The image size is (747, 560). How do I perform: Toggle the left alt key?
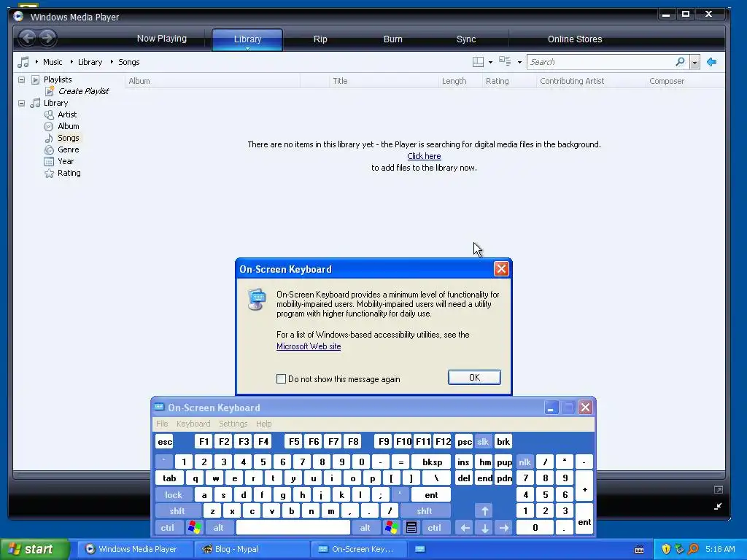pos(218,528)
